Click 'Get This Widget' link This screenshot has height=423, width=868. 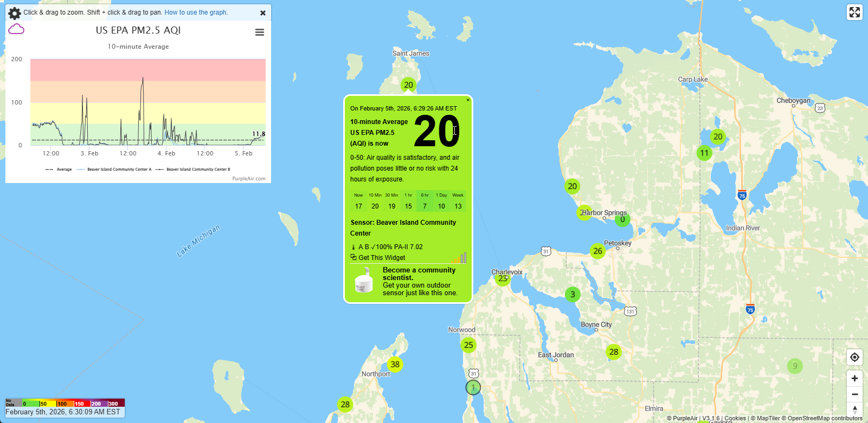click(382, 258)
